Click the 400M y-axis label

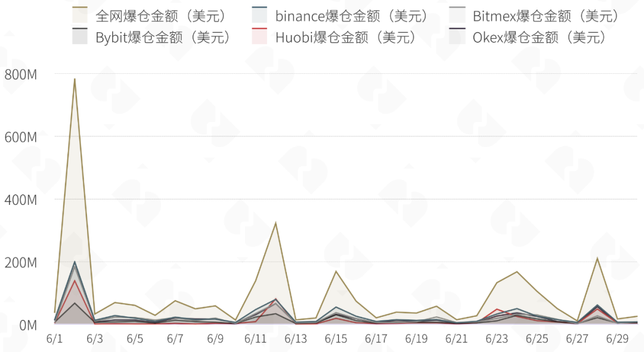[x=21, y=200]
